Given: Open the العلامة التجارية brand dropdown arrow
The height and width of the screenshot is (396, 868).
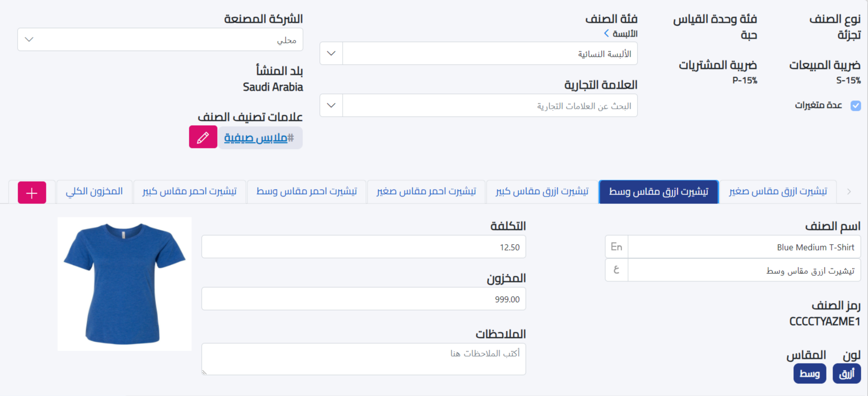Looking at the screenshot, I should (x=331, y=106).
